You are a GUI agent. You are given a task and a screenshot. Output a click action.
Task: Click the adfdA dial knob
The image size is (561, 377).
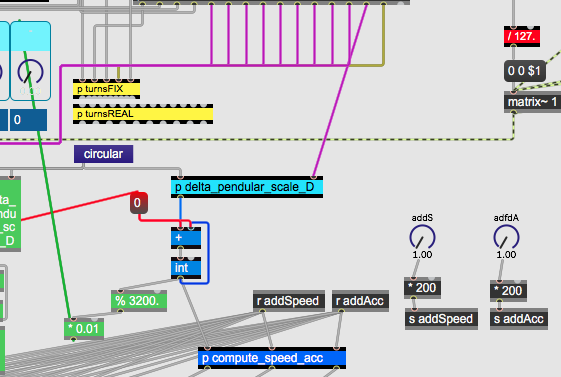tap(506, 238)
